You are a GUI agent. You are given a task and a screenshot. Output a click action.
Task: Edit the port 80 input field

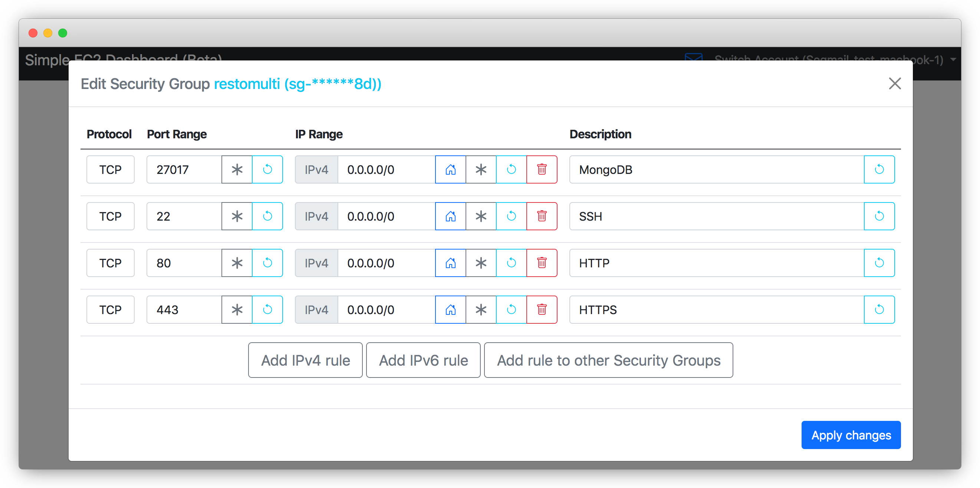(x=184, y=263)
